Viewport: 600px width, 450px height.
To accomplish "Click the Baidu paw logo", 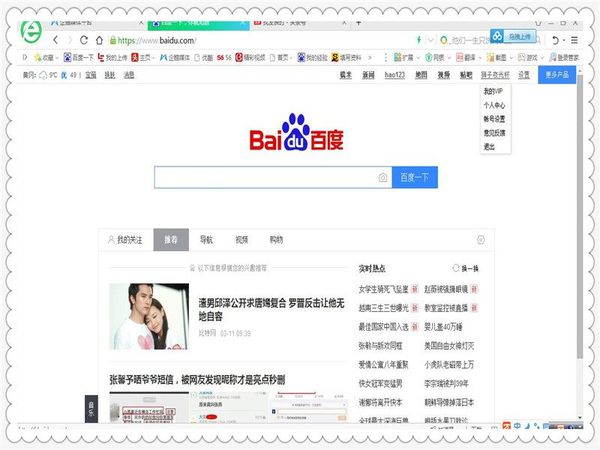I will (296, 132).
